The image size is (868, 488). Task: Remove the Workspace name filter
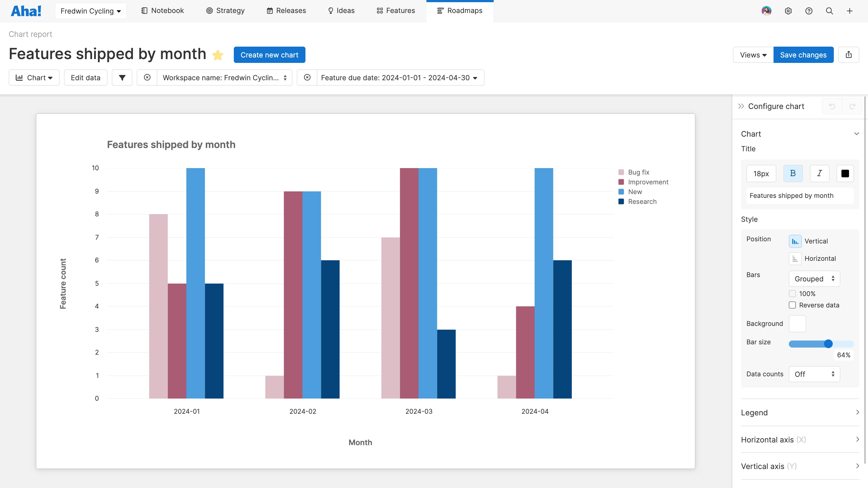pos(147,78)
